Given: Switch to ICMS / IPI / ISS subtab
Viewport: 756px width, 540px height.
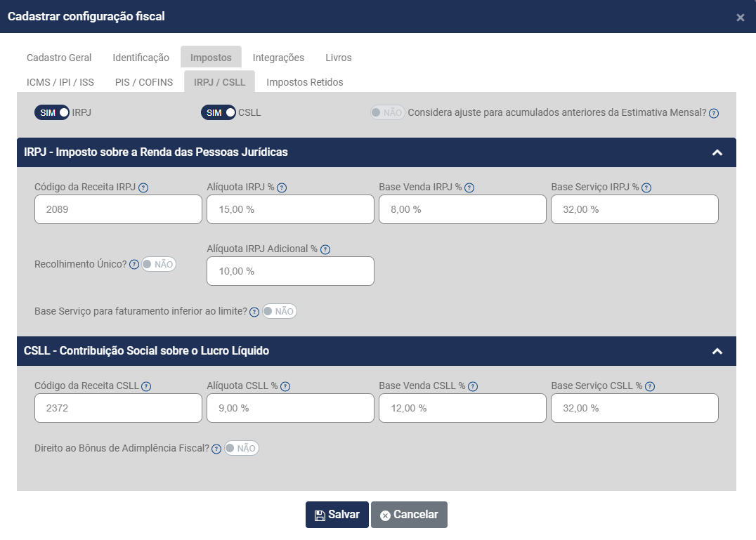Looking at the screenshot, I should [x=60, y=82].
